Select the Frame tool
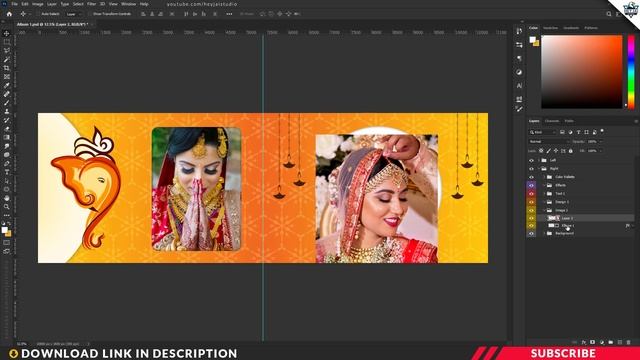Image resolution: width=640 pixels, height=360 pixels. click(x=7, y=77)
